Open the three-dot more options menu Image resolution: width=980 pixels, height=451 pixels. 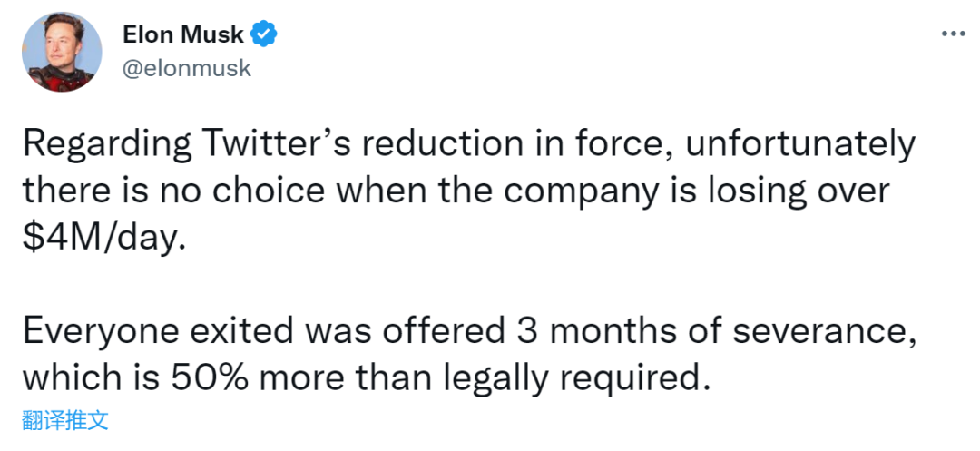tap(953, 34)
